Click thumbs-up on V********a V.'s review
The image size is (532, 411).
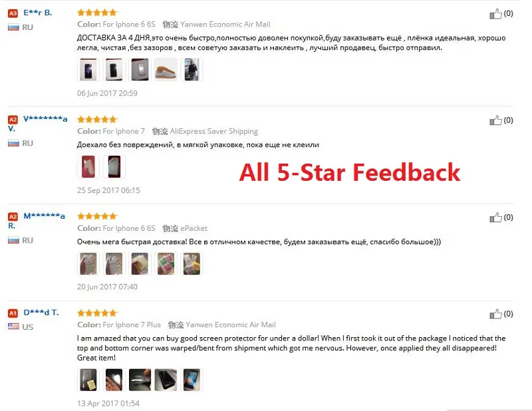[x=495, y=120]
